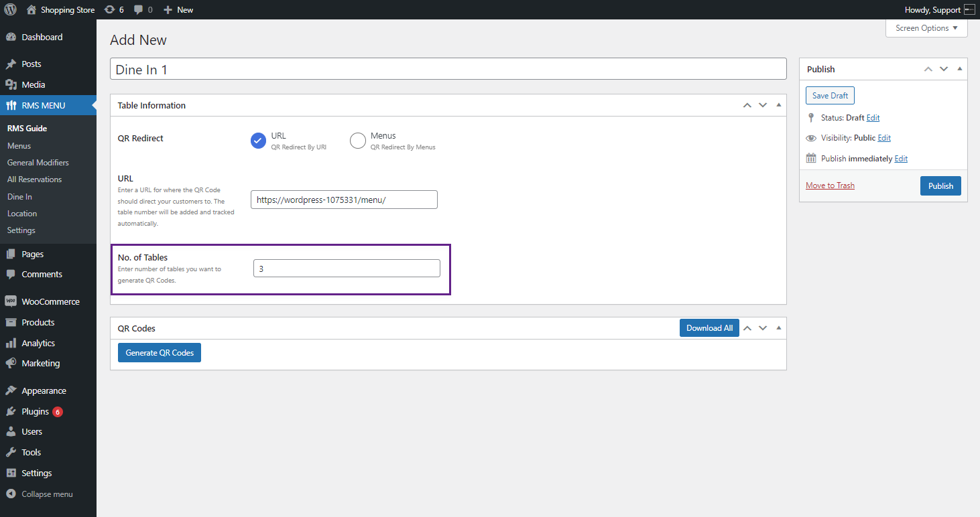This screenshot has height=517, width=980.
Task: Select the Menus redirect radio button
Action: [x=358, y=141]
